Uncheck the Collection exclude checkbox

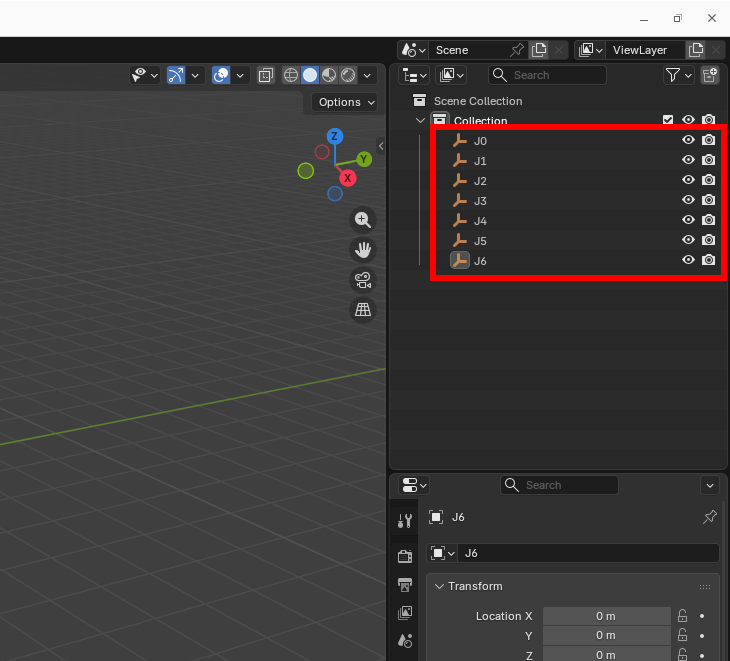click(668, 120)
